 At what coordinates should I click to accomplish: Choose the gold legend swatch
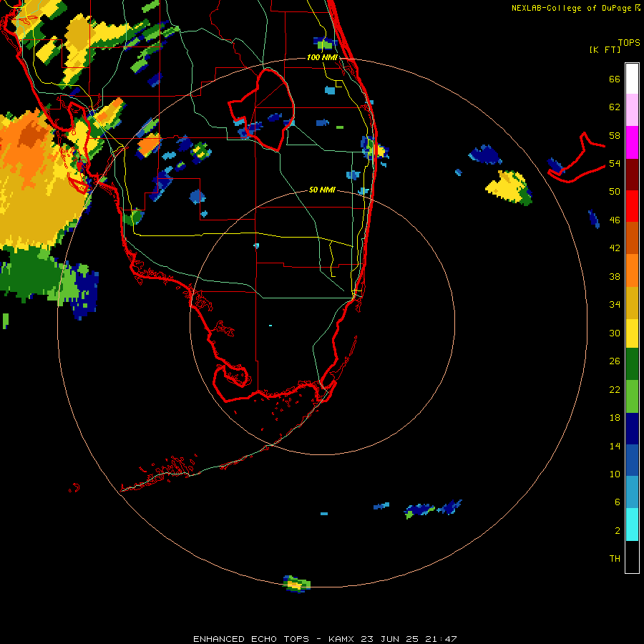(632, 302)
